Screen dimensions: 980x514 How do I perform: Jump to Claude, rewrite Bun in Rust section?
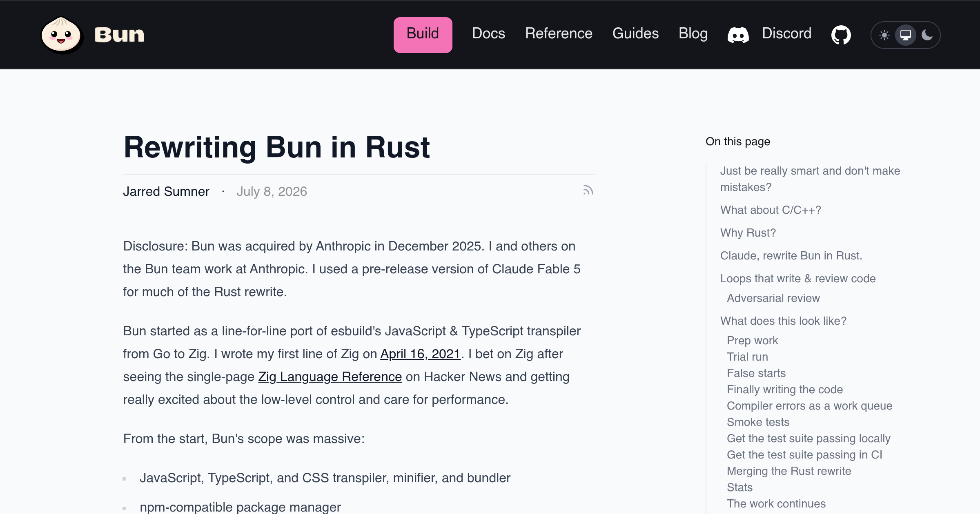point(791,255)
